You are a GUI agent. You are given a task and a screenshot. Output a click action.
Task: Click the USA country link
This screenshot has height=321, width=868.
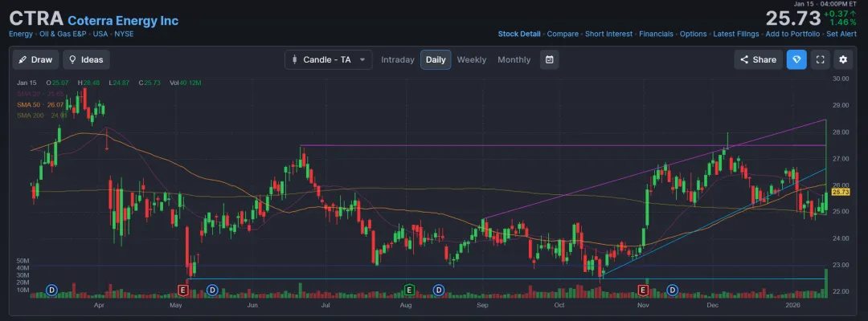(100, 34)
